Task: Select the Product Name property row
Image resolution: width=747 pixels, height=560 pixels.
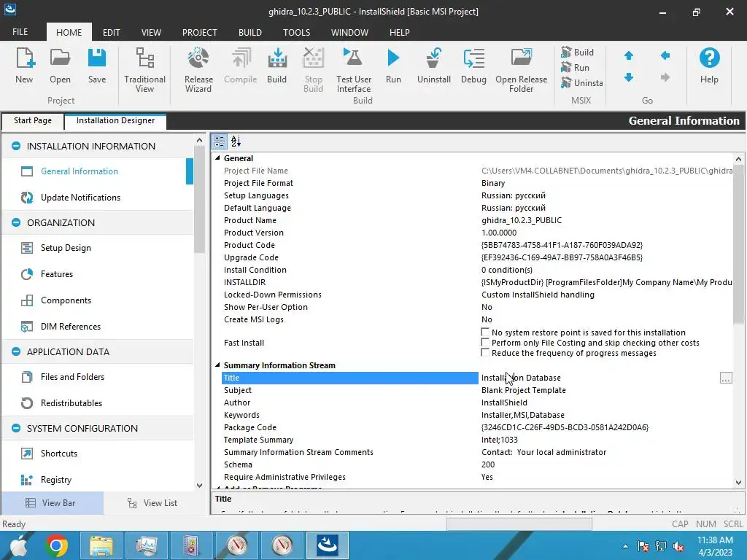Action: click(476, 220)
